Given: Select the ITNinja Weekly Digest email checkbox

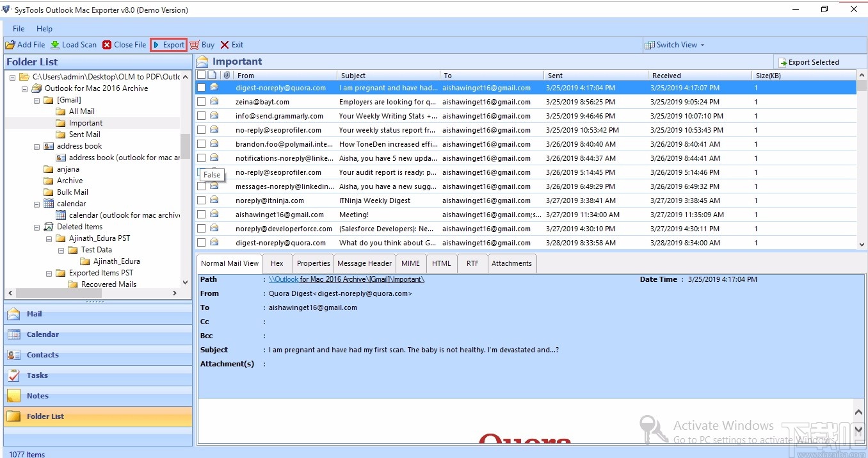Looking at the screenshot, I should pyautogui.click(x=200, y=200).
